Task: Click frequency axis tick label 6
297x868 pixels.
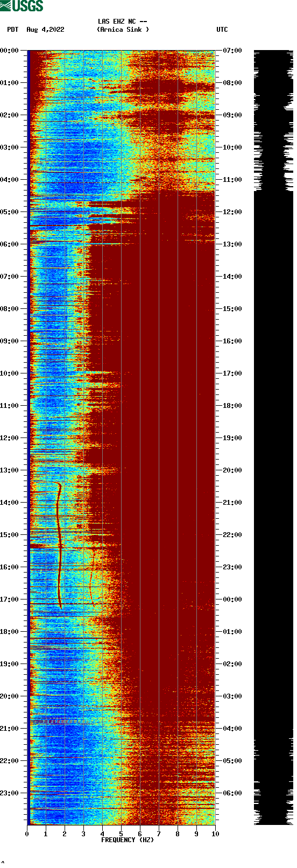Action: [x=140, y=834]
